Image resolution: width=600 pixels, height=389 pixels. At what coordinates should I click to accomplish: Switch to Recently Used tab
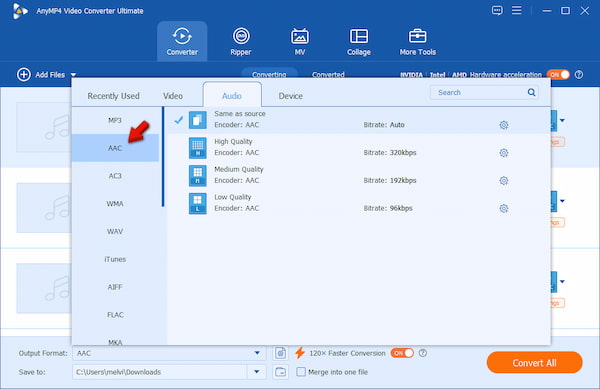point(113,96)
